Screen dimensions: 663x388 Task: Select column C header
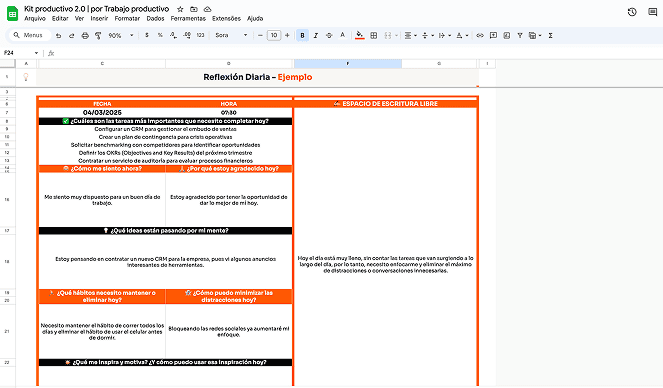tap(102, 63)
